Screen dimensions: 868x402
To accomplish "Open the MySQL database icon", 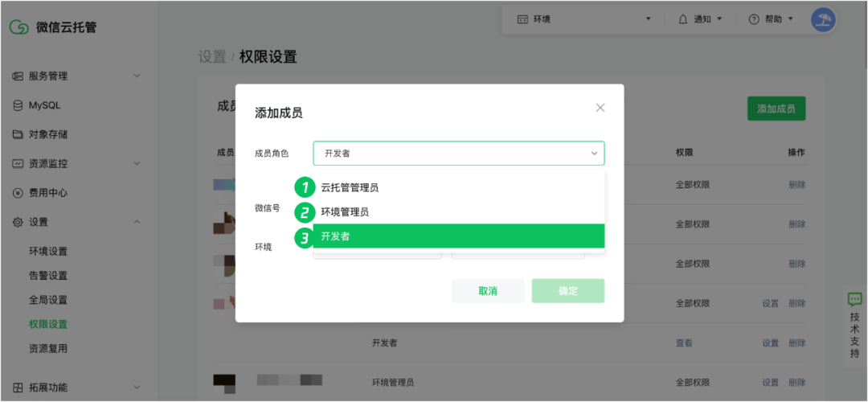I will click(18, 105).
